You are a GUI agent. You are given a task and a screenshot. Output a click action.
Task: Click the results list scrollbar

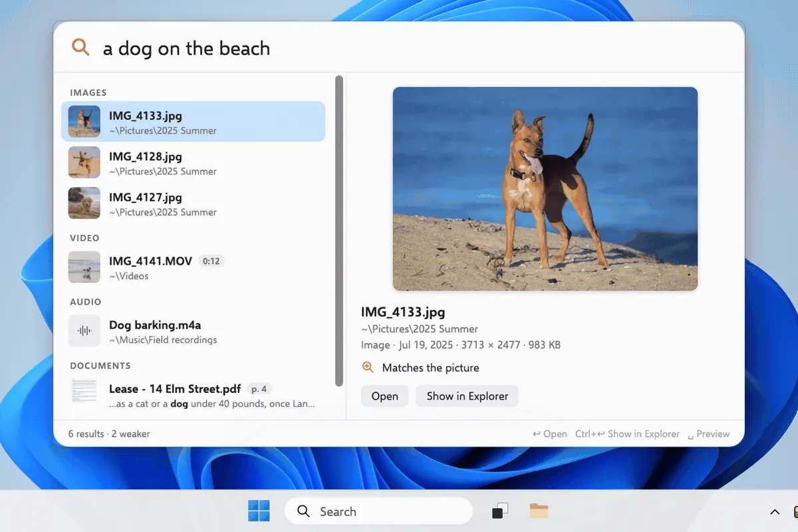(x=339, y=231)
